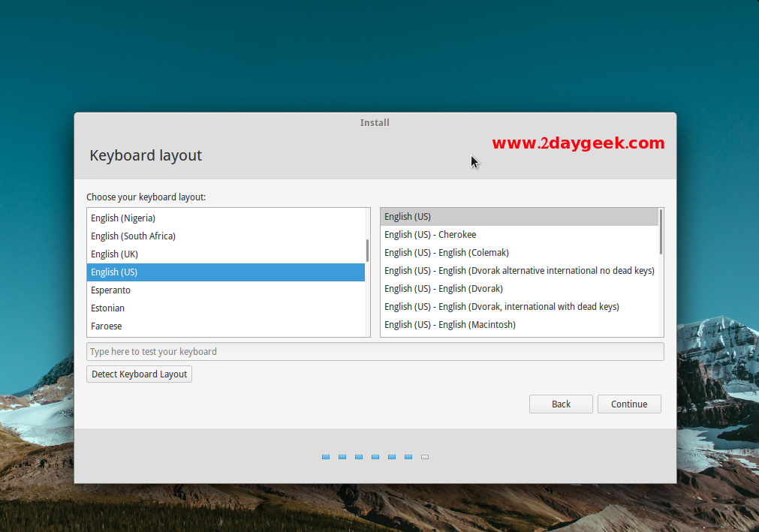The width and height of the screenshot is (759, 532).
Task: Choose Faroese keyboard layout
Action: pyautogui.click(x=106, y=326)
